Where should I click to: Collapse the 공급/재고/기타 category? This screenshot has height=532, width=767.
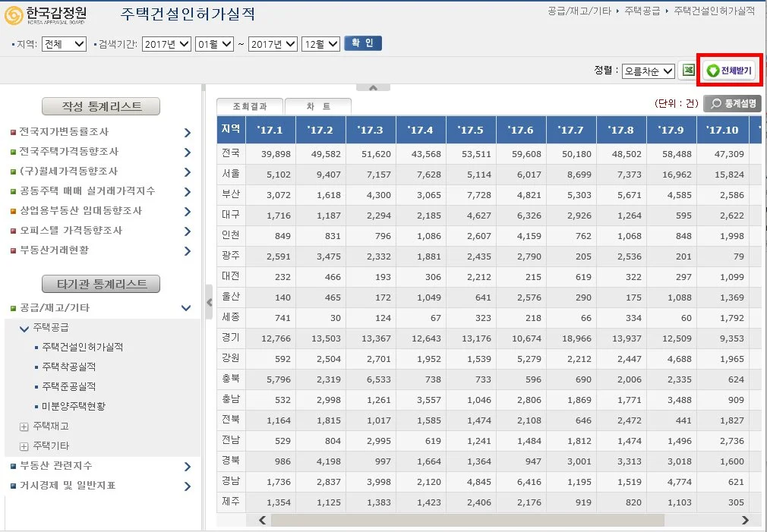(x=186, y=309)
